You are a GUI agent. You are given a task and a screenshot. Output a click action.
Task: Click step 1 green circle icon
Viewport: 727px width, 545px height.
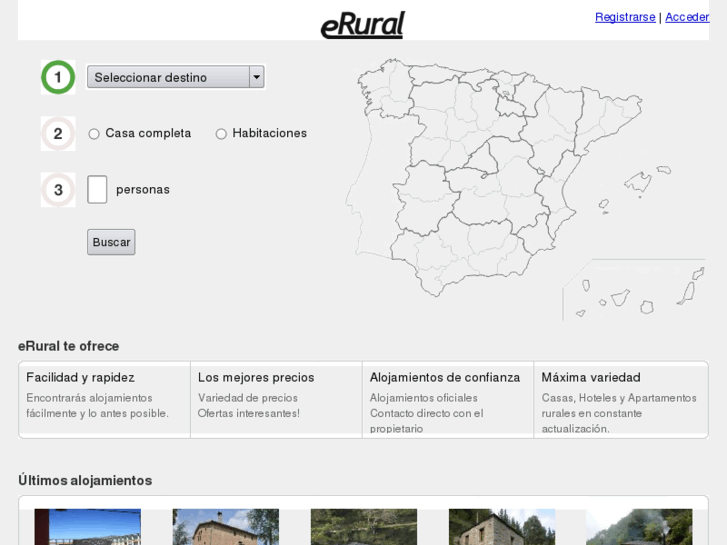(58, 77)
